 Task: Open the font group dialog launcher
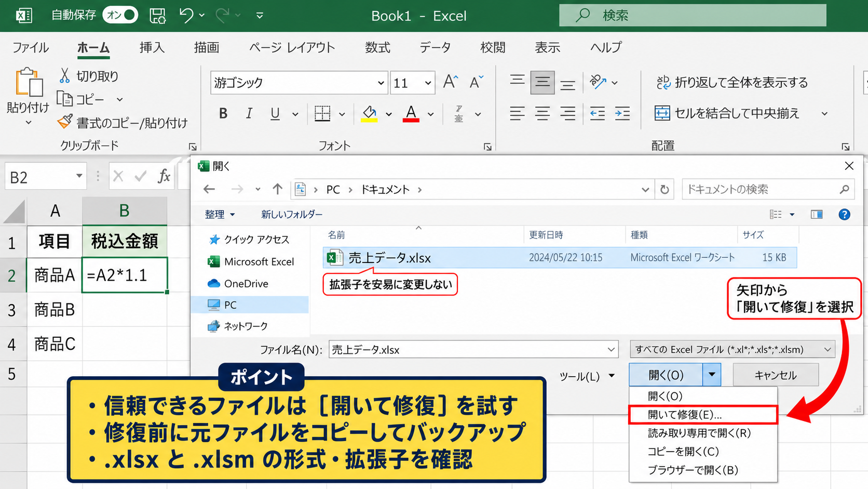(487, 147)
